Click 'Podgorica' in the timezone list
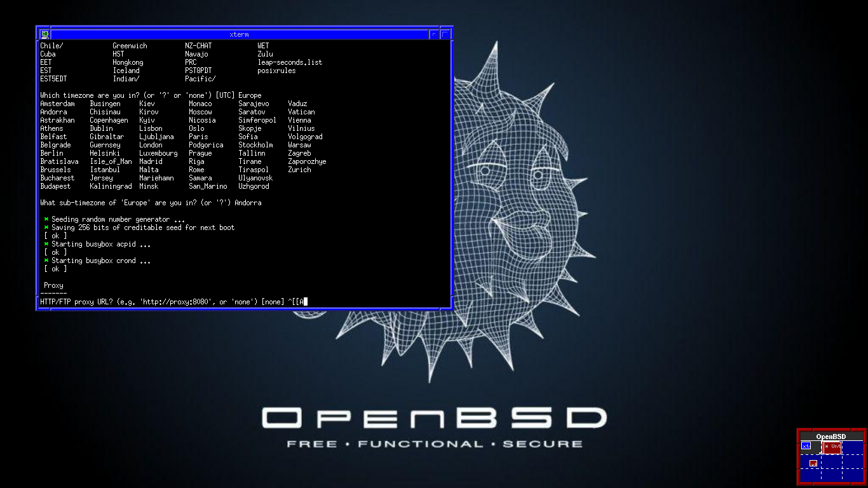This screenshot has width=868, height=488. [206, 145]
